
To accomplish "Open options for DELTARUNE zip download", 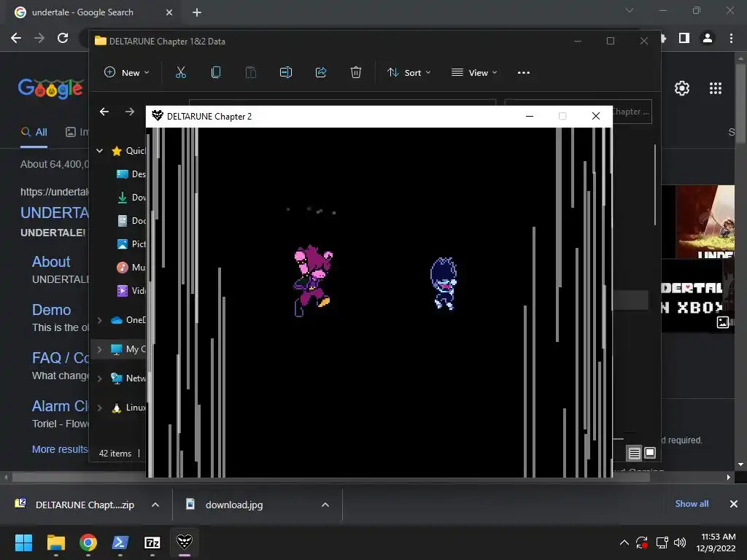I will 155,505.
